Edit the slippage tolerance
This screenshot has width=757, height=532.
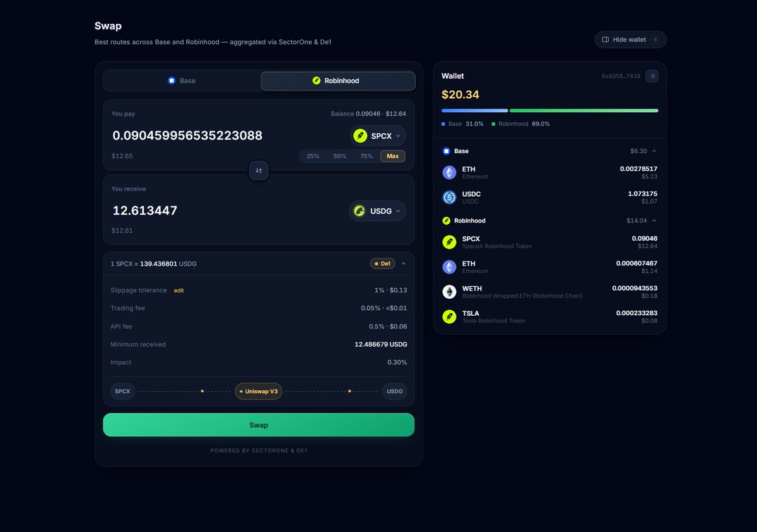coord(179,291)
